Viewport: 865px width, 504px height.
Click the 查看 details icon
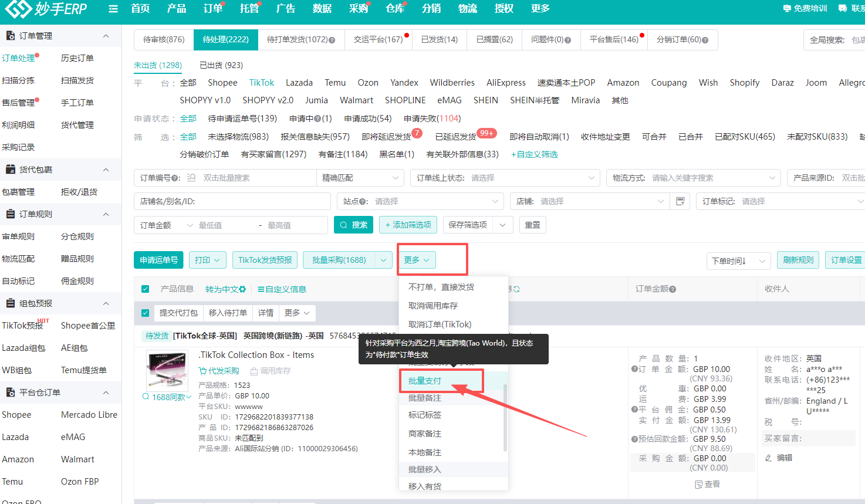click(698, 484)
